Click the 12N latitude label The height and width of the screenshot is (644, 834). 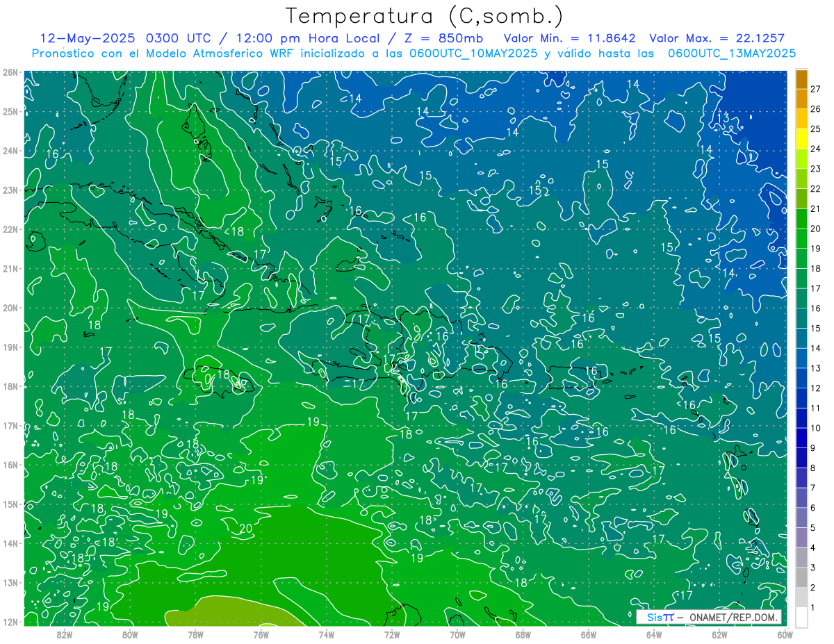10,622
